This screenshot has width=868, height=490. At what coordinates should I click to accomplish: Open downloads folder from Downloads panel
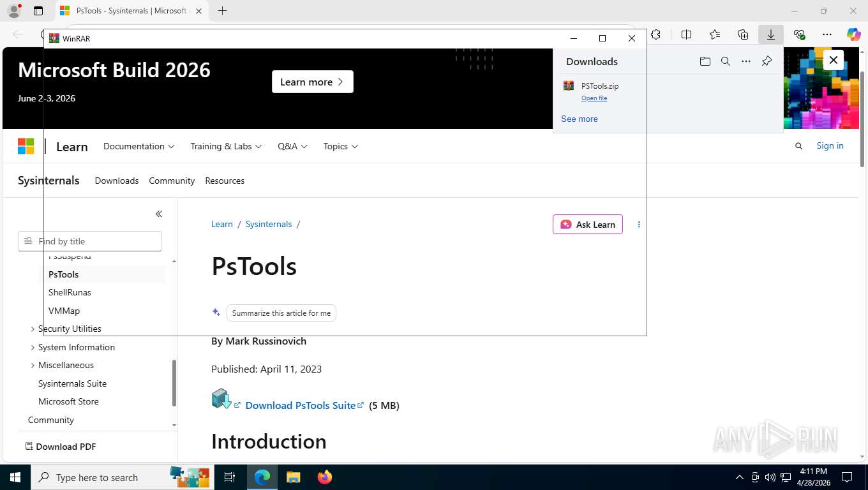pos(705,61)
